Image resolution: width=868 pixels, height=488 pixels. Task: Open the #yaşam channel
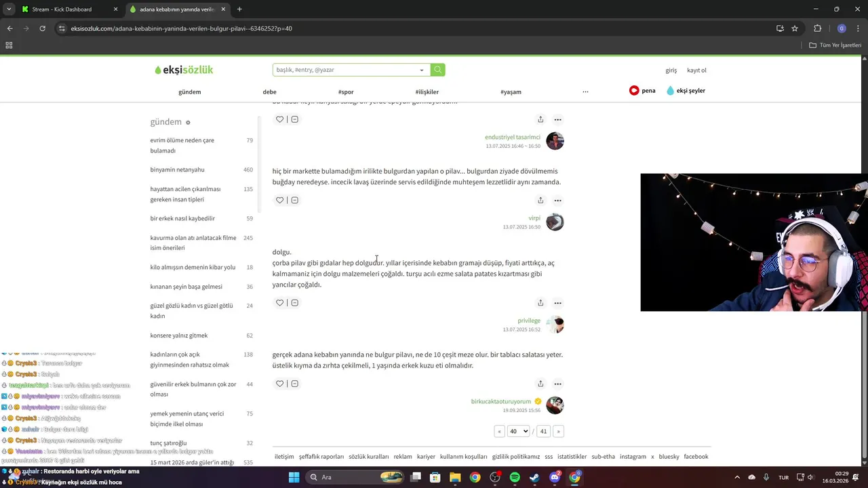click(511, 91)
